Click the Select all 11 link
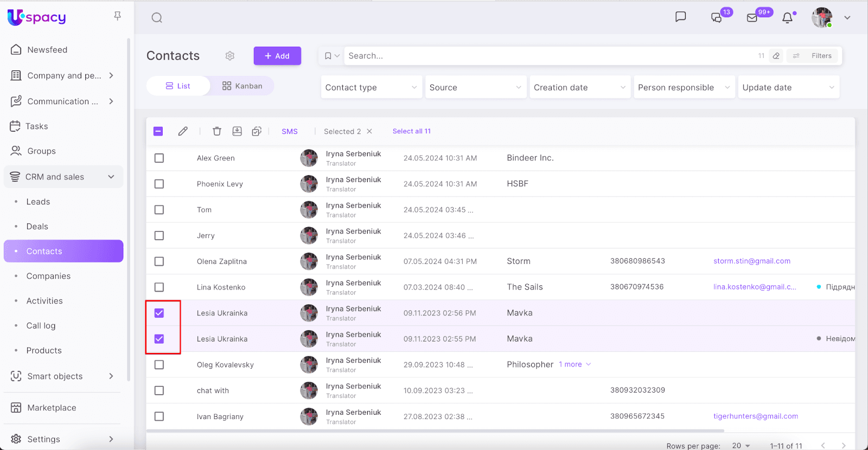This screenshot has width=868, height=450. pos(411,131)
